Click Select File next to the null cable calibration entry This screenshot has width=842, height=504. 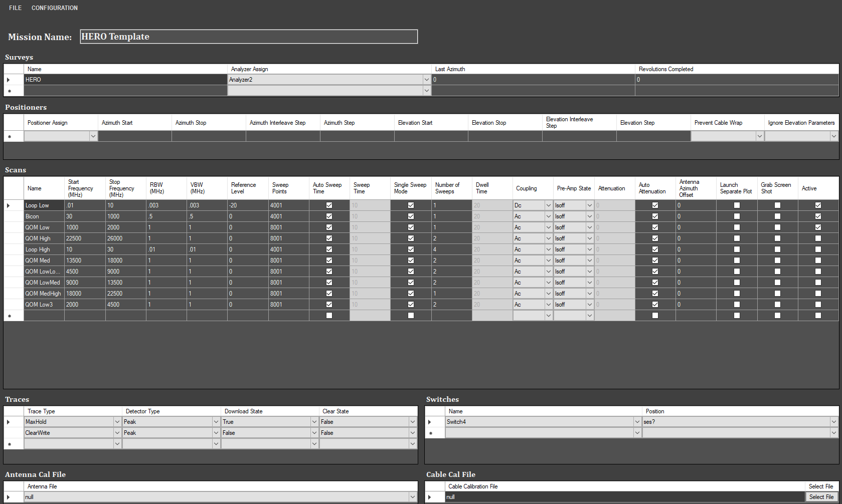pos(821,496)
